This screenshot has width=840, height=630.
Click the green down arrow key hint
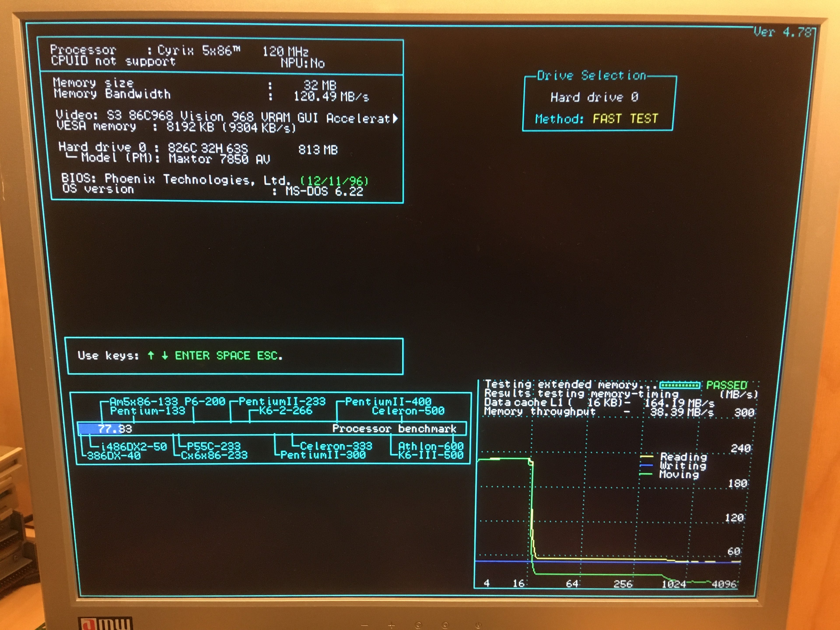pos(164,355)
